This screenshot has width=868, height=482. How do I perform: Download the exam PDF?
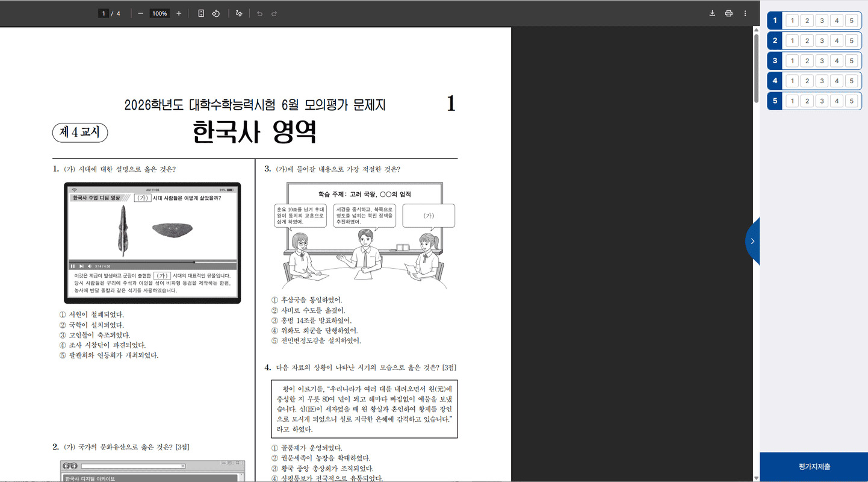click(712, 13)
